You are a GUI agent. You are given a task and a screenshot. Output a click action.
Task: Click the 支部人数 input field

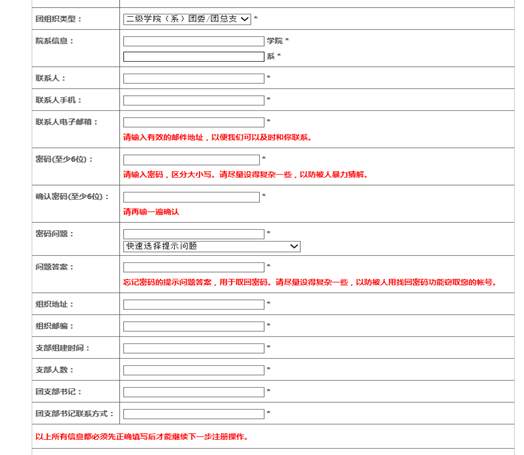[x=193, y=370]
